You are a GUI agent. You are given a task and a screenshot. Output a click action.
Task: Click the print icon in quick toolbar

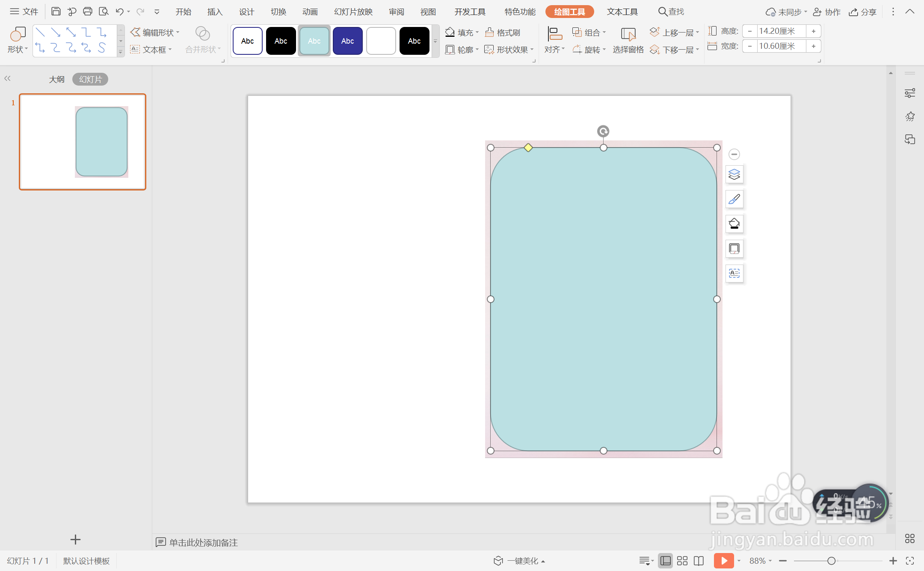pos(88,12)
